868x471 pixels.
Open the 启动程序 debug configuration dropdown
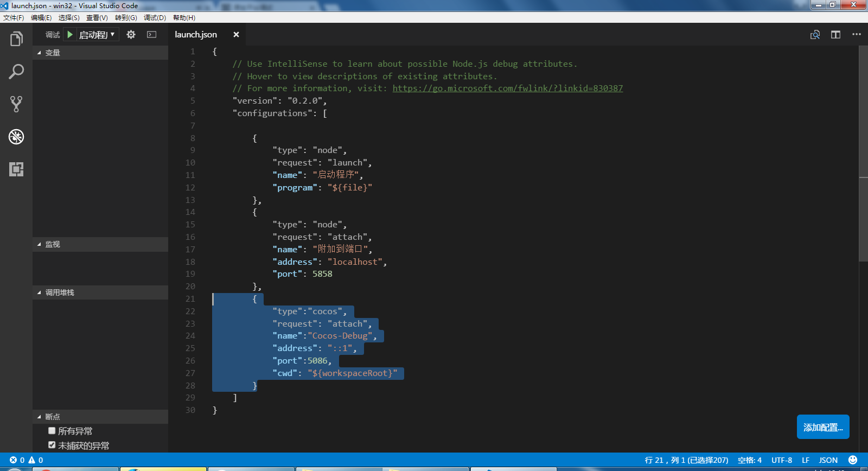tap(97, 35)
